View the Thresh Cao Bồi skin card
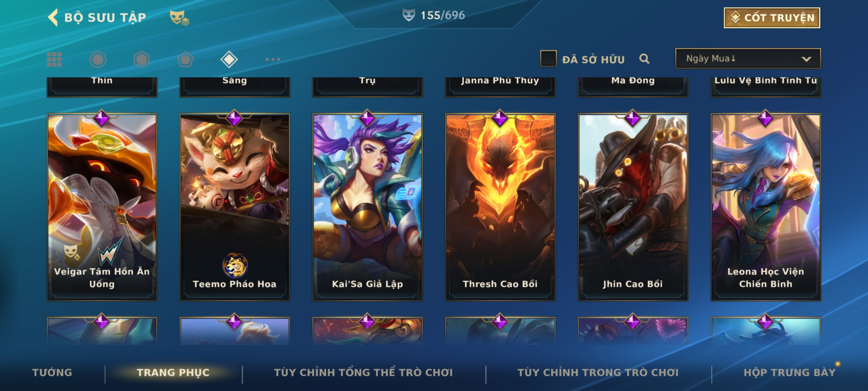The width and height of the screenshot is (868, 391). click(500, 207)
